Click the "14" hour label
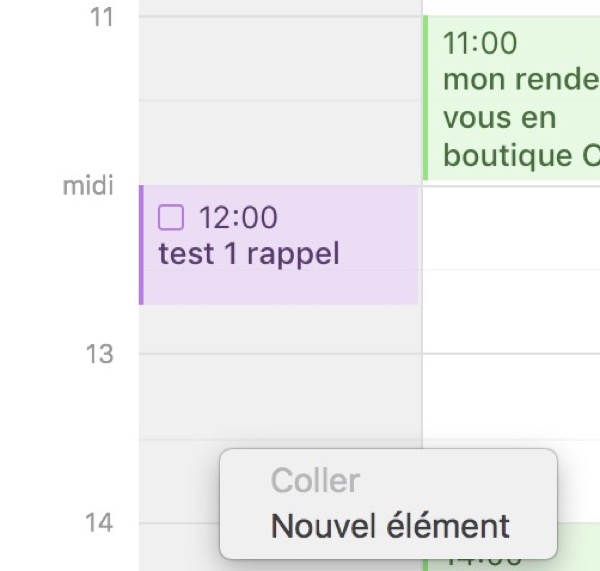The image size is (600, 571). point(100,522)
